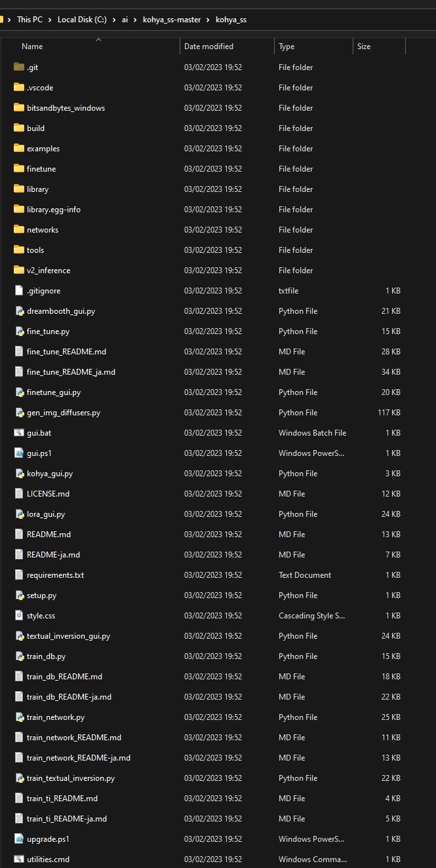Select the .git folder icon
Viewport: 436px width, 868px height.
click(x=18, y=67)
